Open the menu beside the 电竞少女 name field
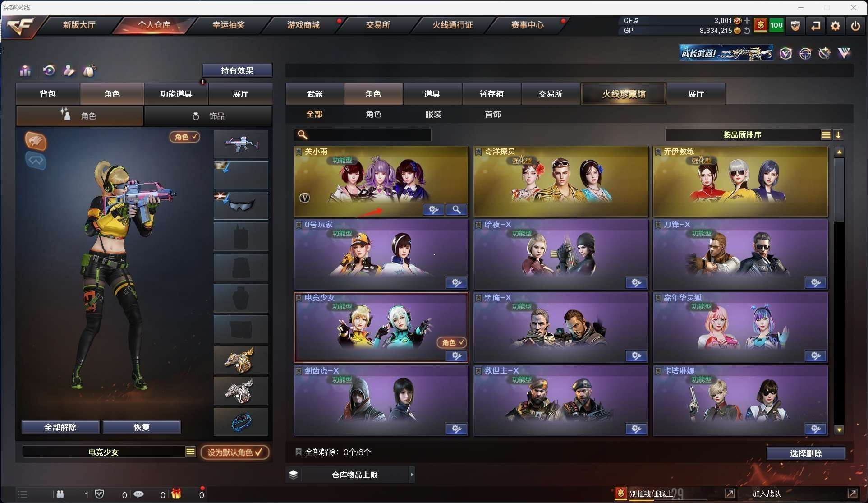This screenshot has width=868, height=503. [x=191, y=451]
